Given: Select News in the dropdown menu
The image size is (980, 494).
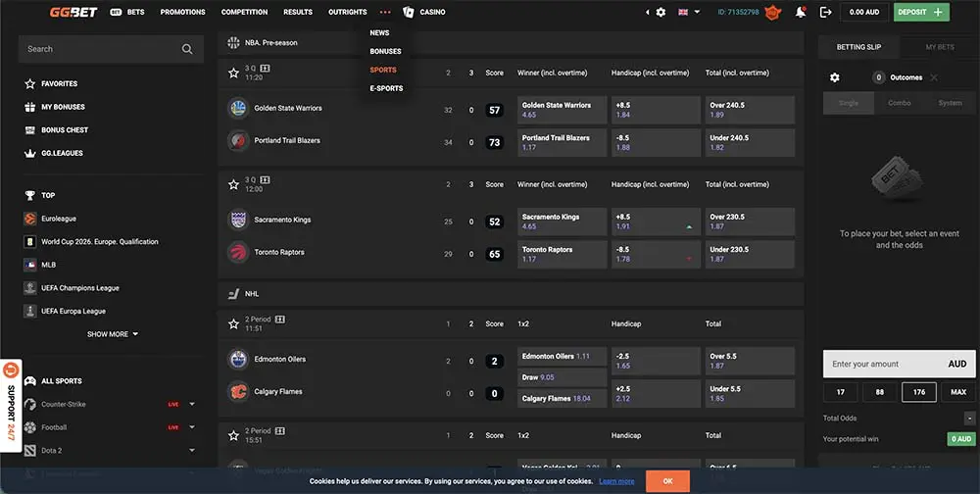Looking at the screenshot, I should click(379, 33).
